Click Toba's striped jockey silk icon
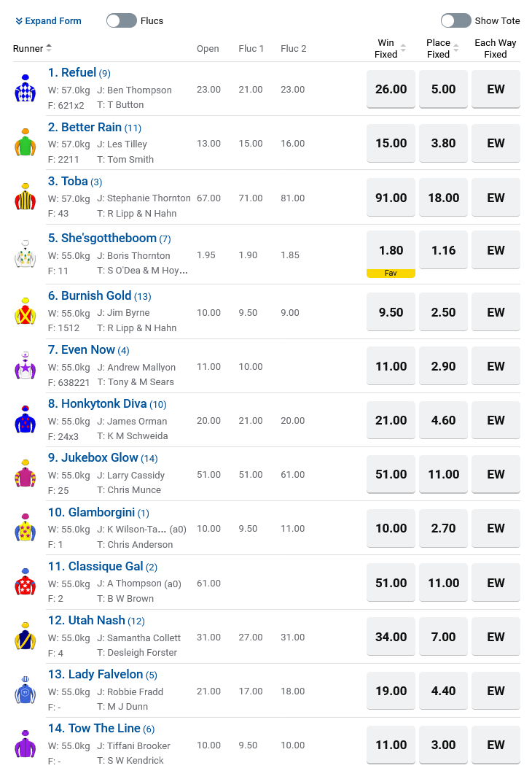Viewport: 532px width, 771px height. click(x=26, y=197)
